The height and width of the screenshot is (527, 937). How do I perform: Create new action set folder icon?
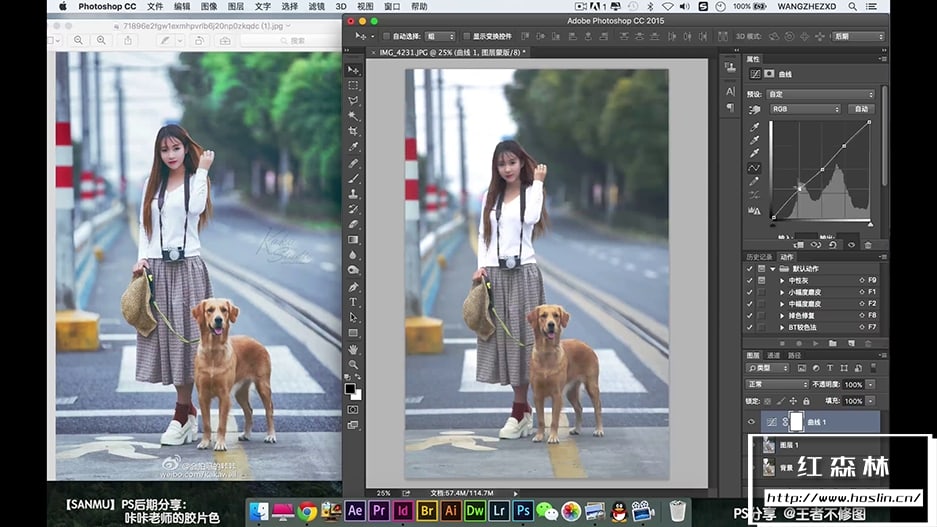pyautogui.click(x=832, y=344)
